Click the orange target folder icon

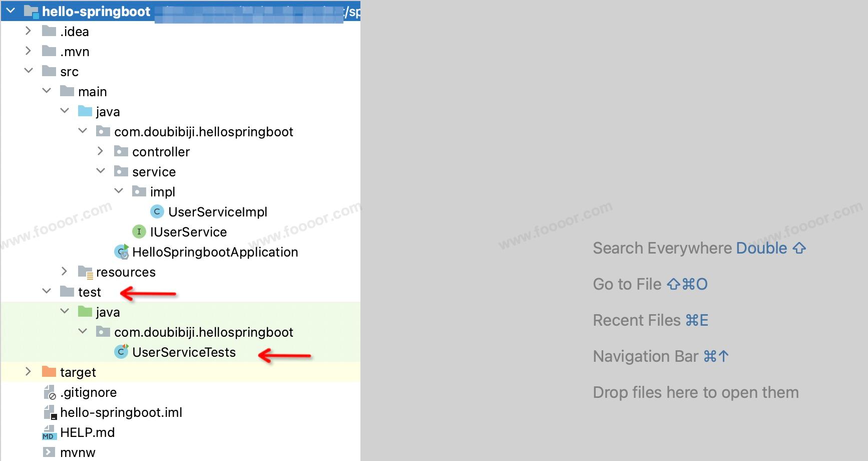49,372
